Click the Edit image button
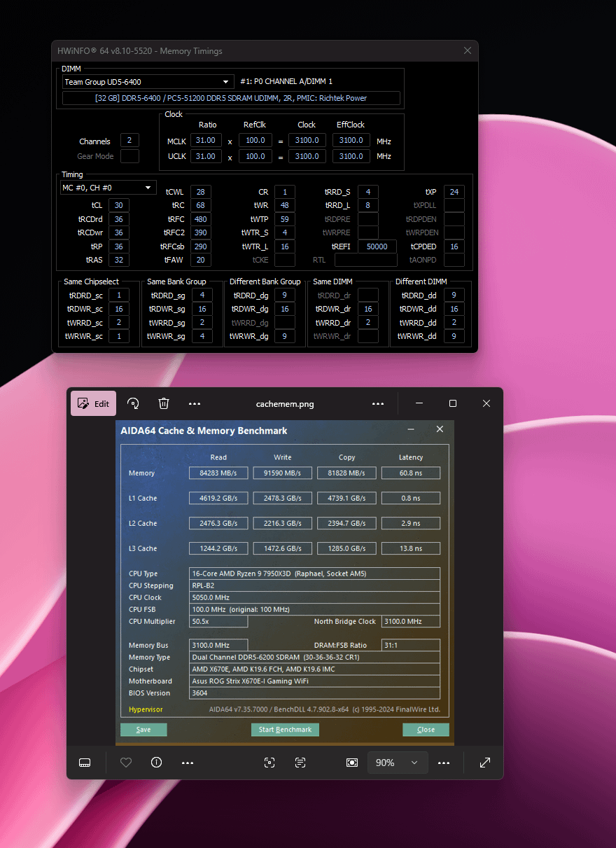Screen dimensions: 616x848 94,403
